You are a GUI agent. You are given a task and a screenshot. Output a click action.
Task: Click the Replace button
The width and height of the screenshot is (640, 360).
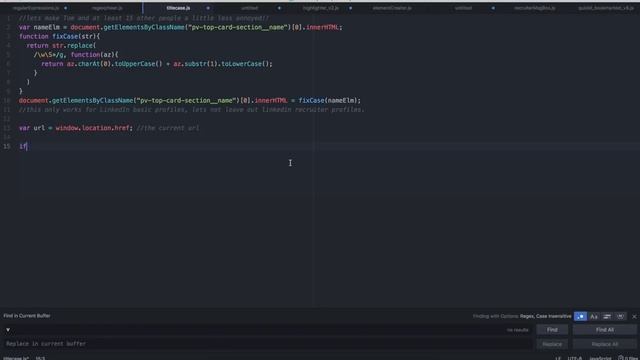click(552, 344)
